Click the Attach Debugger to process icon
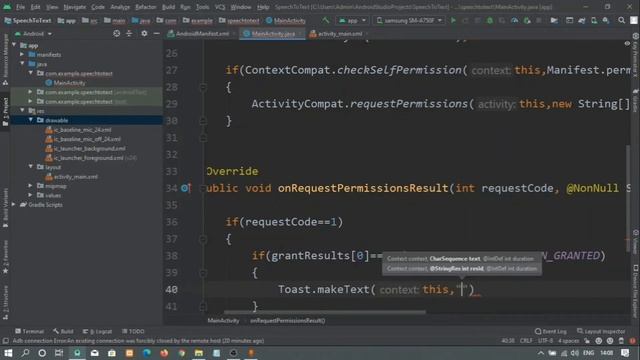This screenshot has width=640, height=360. point(527,20)
